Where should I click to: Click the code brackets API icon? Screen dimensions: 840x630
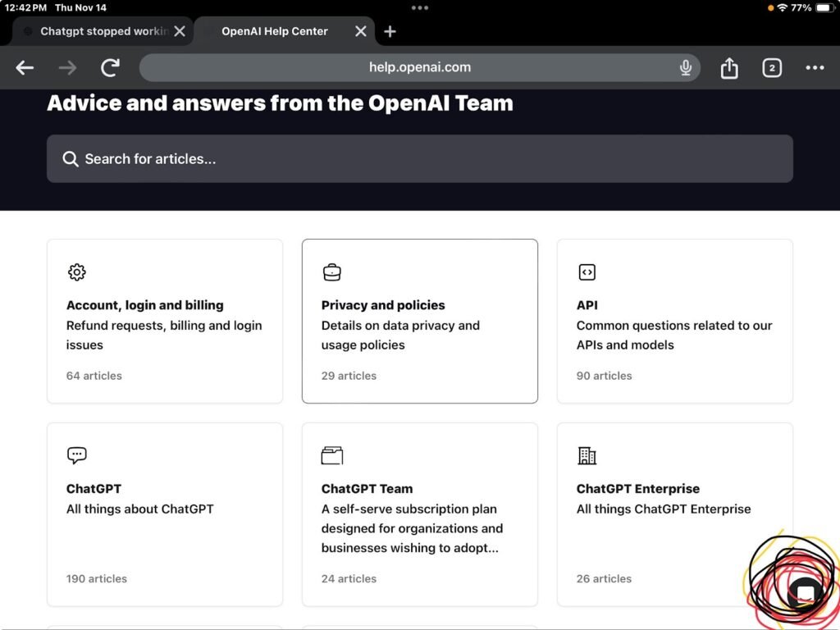(x=587, y=272)
